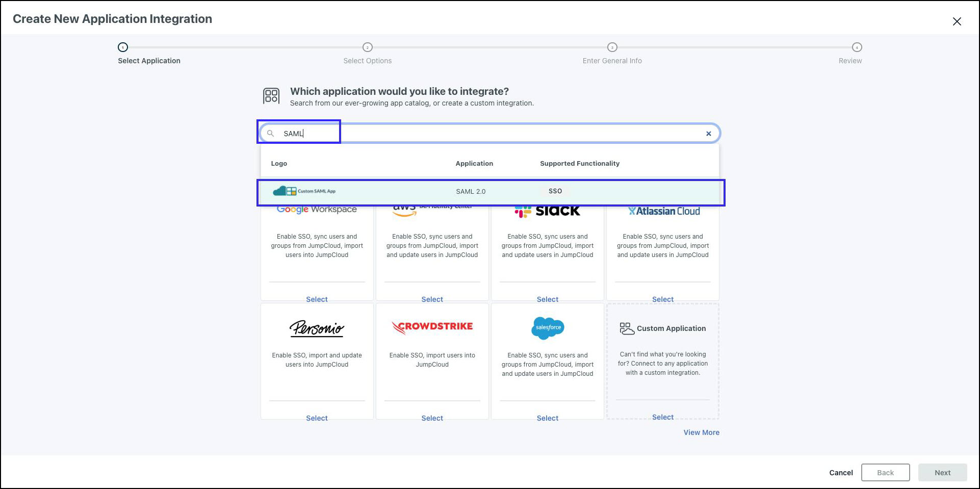
Task: Click the app catalog grid icon
Action: 271,96
